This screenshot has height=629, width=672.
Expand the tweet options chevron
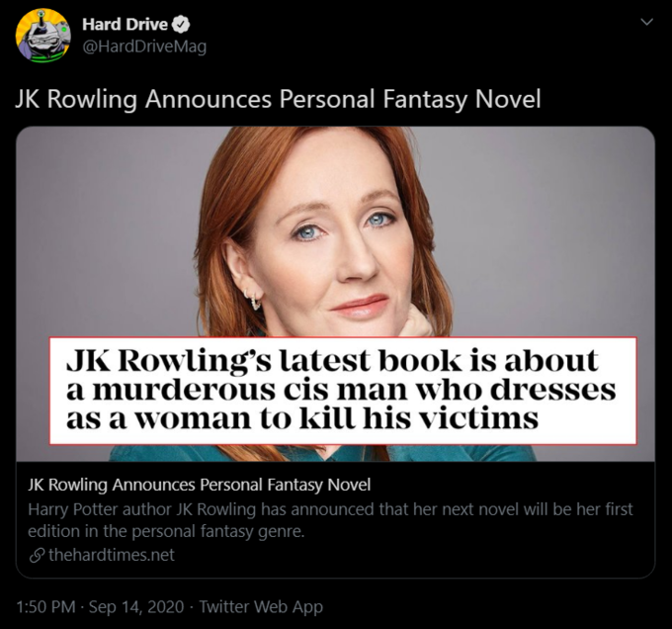tap(646, 22)
